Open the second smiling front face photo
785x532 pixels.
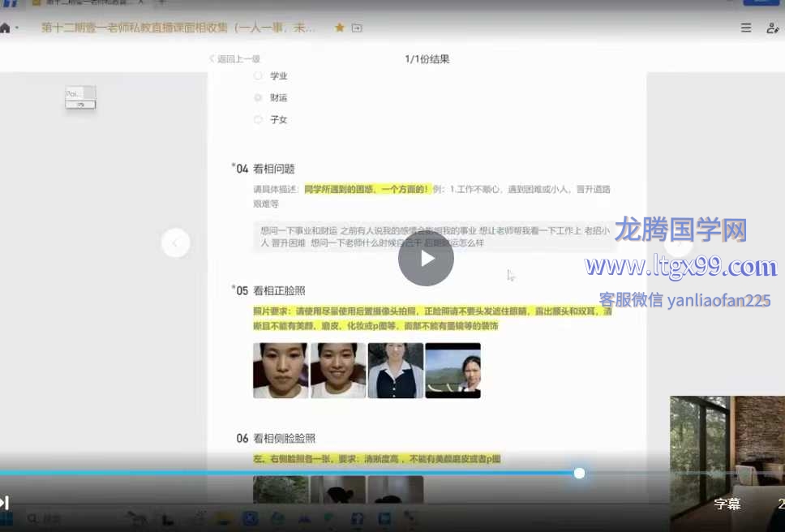[x=338, y=371]
